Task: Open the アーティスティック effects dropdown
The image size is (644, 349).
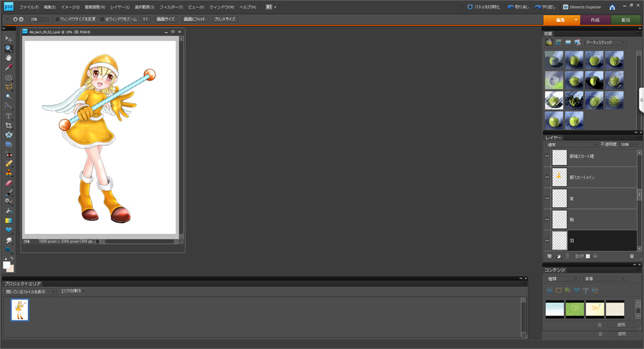Action: pos(605,43)
